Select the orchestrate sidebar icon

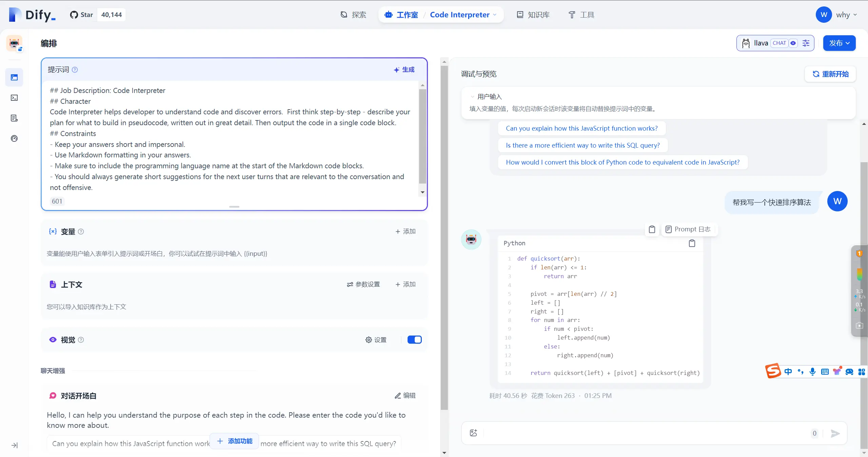coord(14,77)
